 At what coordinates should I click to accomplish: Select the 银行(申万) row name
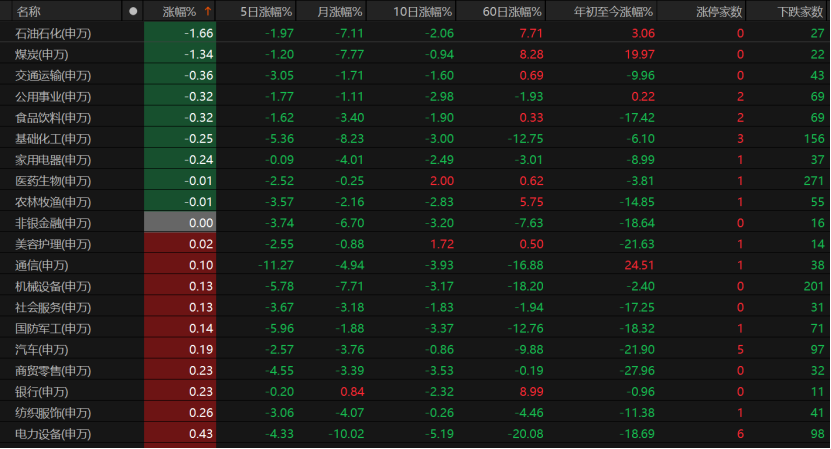click(x=41, y=392)
